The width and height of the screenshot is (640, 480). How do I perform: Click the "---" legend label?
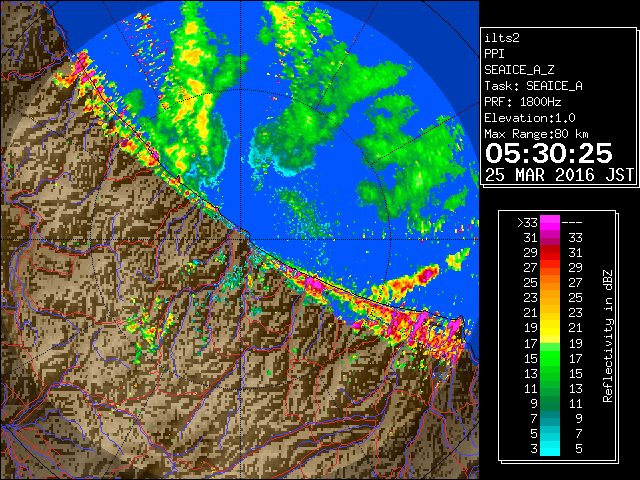[572, 223]
